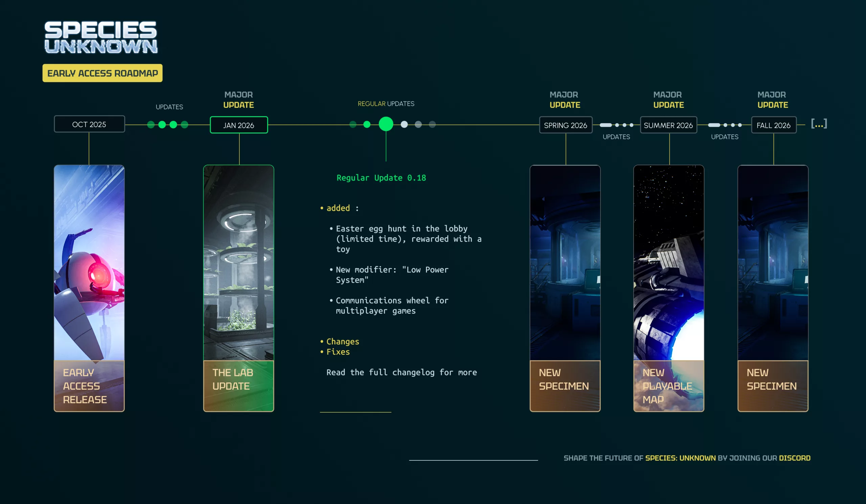The width and height of the screenshot is (866, 504).
Task: Open the Early Access Release card
Action: pyautogui.click(x=89, y=288)
